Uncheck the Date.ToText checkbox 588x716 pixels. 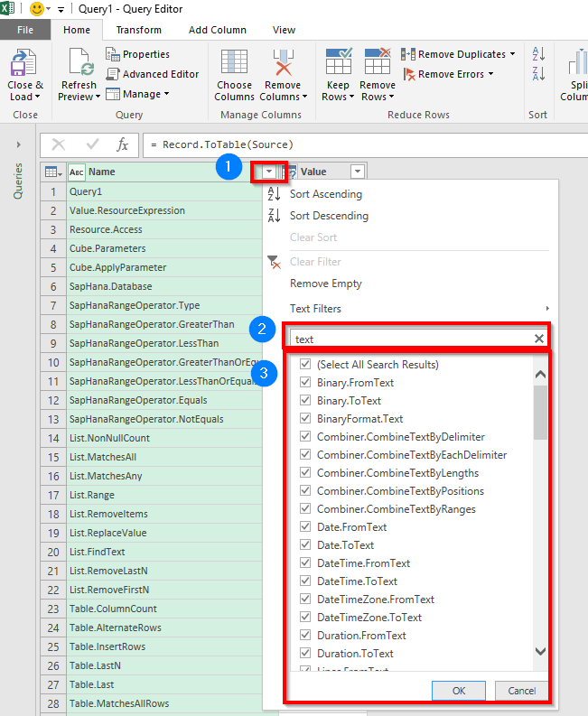(x=305, y=545)
